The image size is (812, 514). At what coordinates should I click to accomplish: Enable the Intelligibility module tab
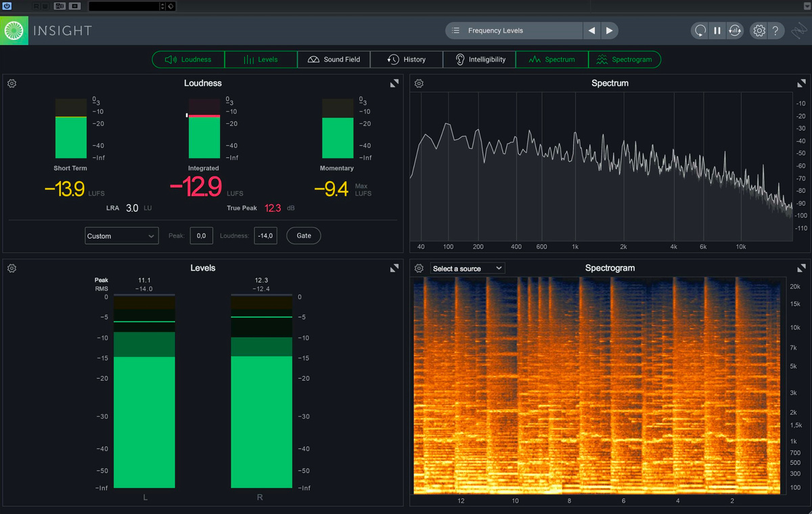[x=480, y=60]
